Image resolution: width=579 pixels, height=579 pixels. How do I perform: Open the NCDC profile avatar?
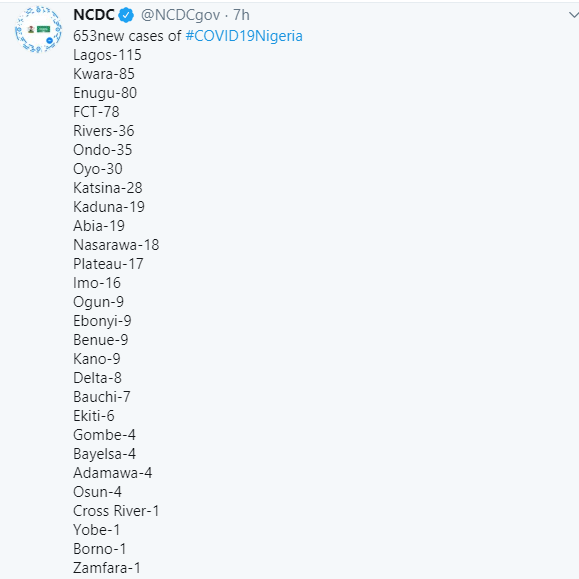tap(38, 29)
